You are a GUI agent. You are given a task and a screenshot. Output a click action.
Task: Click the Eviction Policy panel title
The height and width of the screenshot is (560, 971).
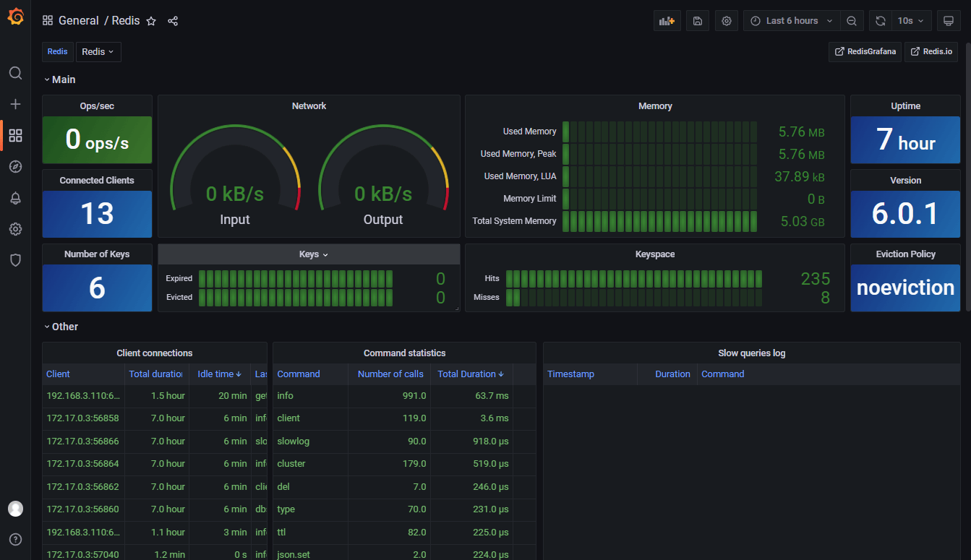[905, 254]
